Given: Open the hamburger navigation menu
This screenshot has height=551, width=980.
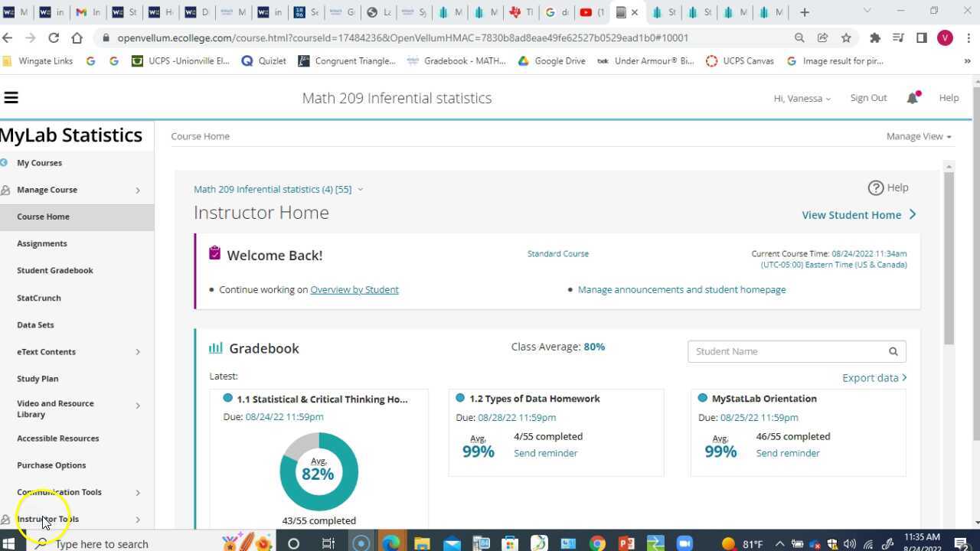Looking at the screenshot, I should 11,97.
